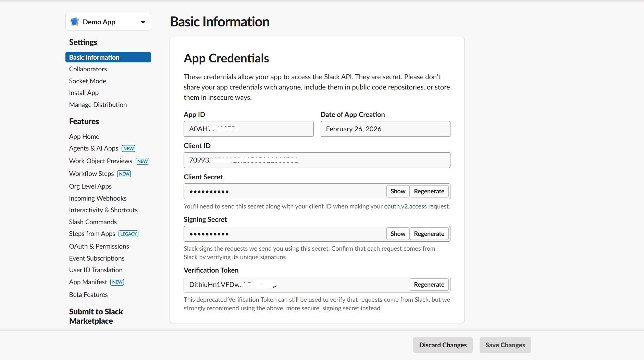Select Agents & AI Apps feature
This screenshot has height=360, width=644.
[x=94, y=148]
